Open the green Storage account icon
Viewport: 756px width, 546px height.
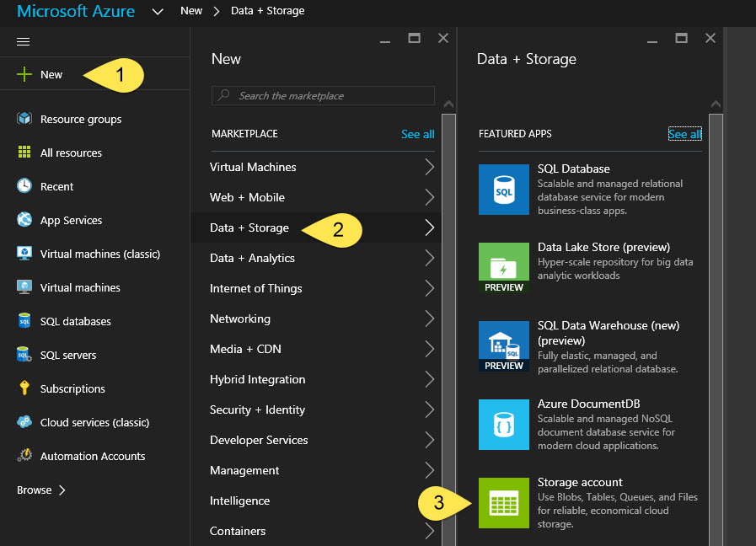503,503
